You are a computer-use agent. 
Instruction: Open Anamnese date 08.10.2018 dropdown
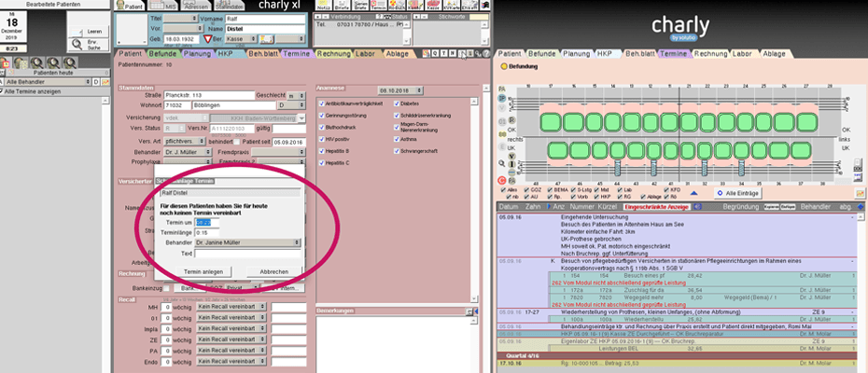coord(400,90)
